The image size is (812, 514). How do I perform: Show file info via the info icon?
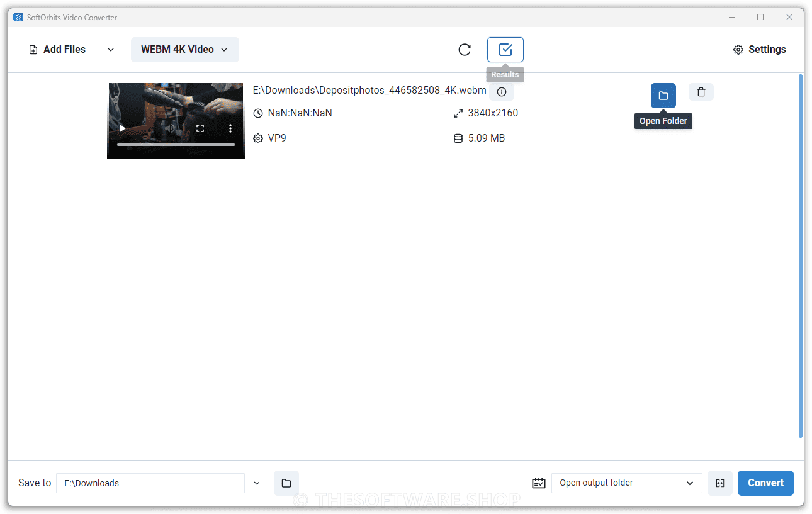pyautogui.click(x=502, y=92)
